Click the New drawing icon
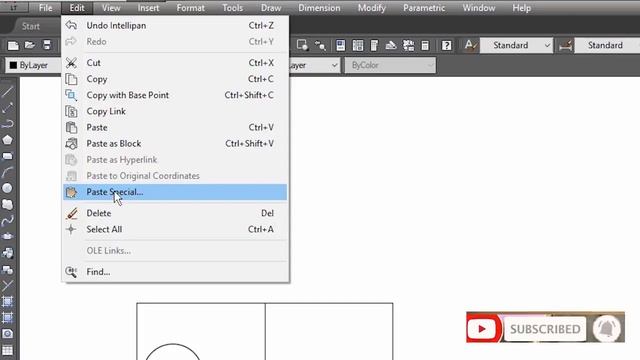The height and width of the screenshot is (360, 640). point(13,45)
